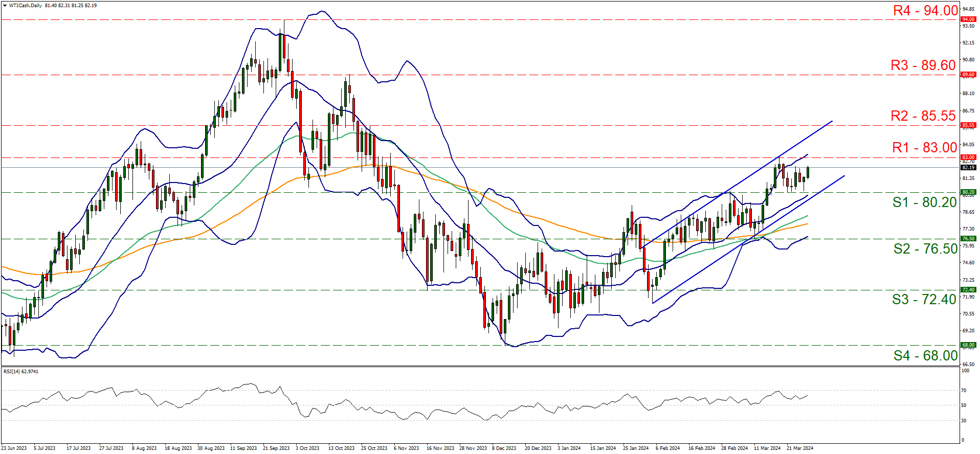Click the WTICash,Daily chart title text
980x454 pixels.
tap(26, 6)
